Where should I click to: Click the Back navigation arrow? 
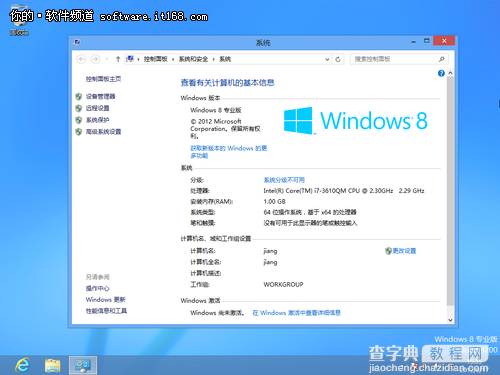coord(81,59)
